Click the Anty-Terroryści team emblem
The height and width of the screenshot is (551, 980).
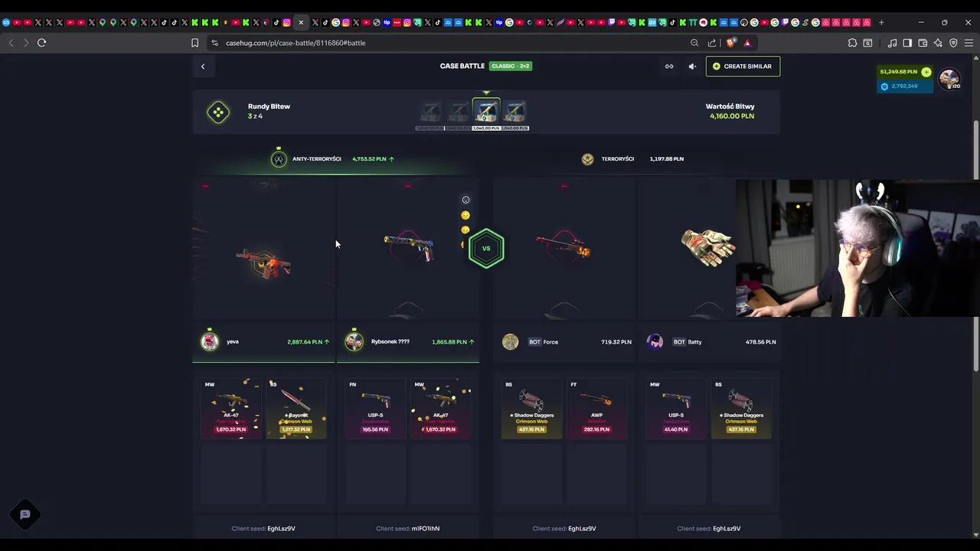click(279, 159)
